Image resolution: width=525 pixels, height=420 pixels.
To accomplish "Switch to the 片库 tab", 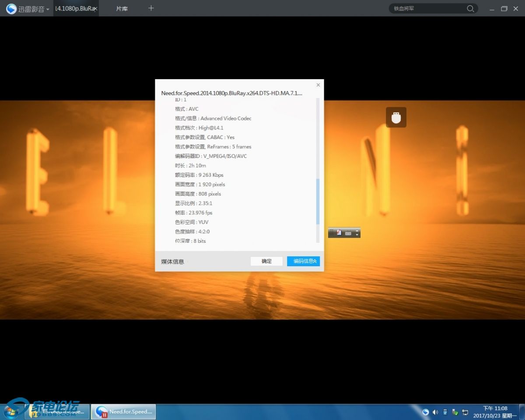I will tap(122, 8).
